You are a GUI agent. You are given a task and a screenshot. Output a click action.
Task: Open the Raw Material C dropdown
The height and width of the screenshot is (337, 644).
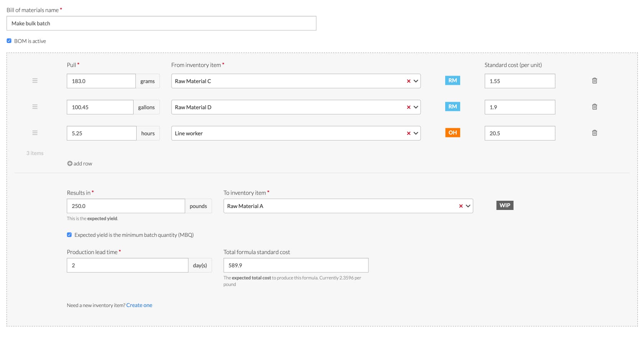pos(416,81)
